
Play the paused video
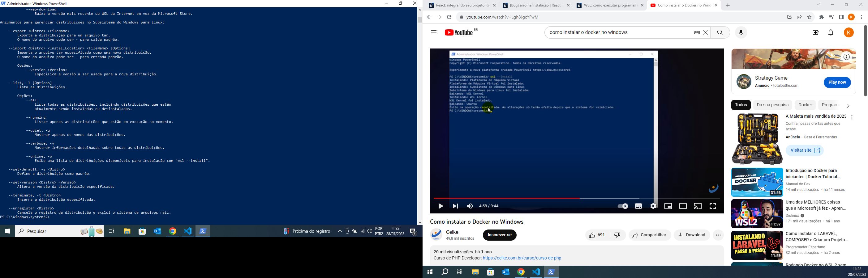(x=440, y=206)
